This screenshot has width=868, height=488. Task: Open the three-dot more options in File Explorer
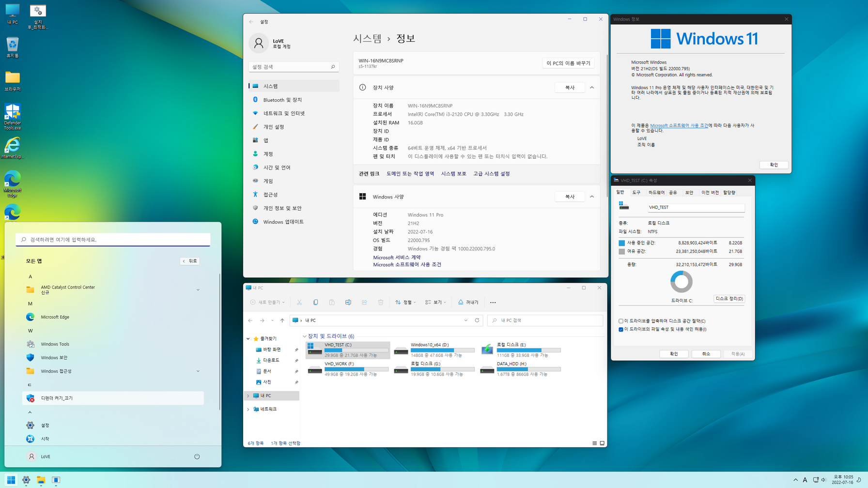click(x=493, y=303)
